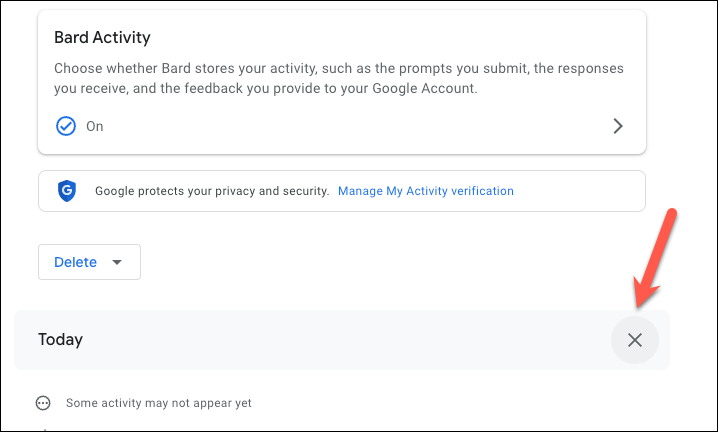Expand the Delete dropdown caret
Screen dimensions: 718x432
[x=118, y=263]
